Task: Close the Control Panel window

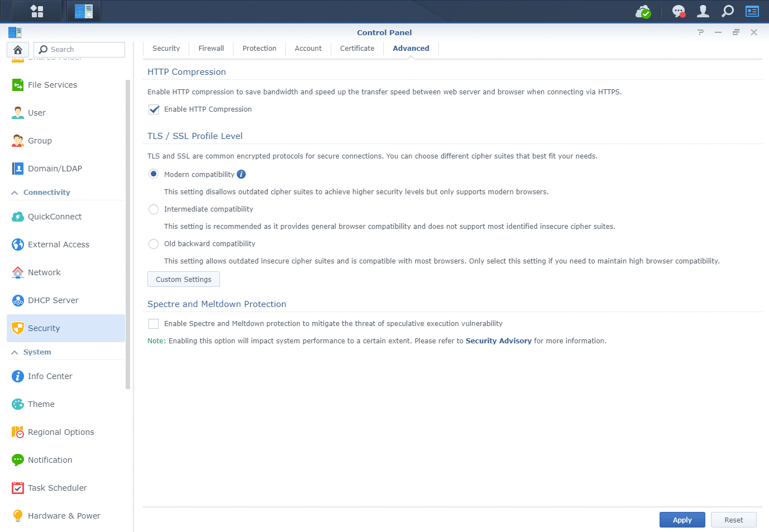Action: (x=754, y=32)
